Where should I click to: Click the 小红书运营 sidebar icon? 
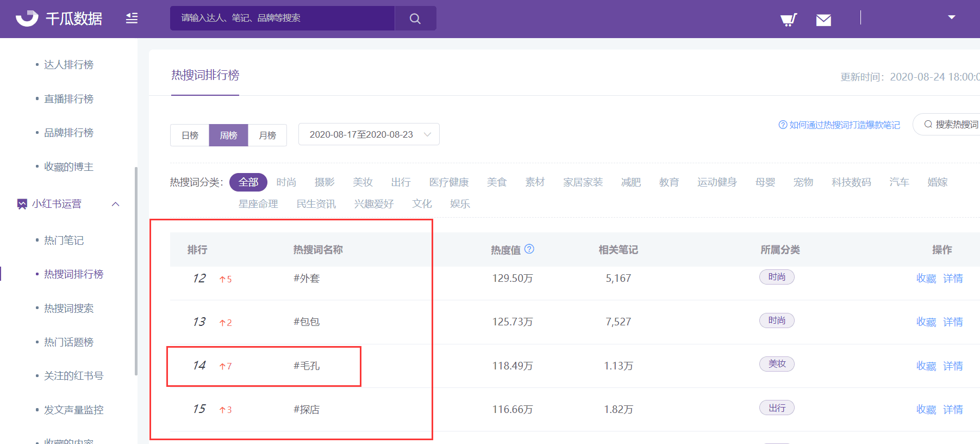point(22,204)
